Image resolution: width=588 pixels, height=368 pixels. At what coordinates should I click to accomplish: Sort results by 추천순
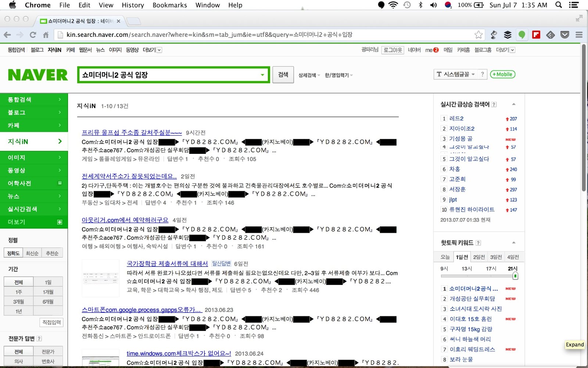tap(52, 253)
